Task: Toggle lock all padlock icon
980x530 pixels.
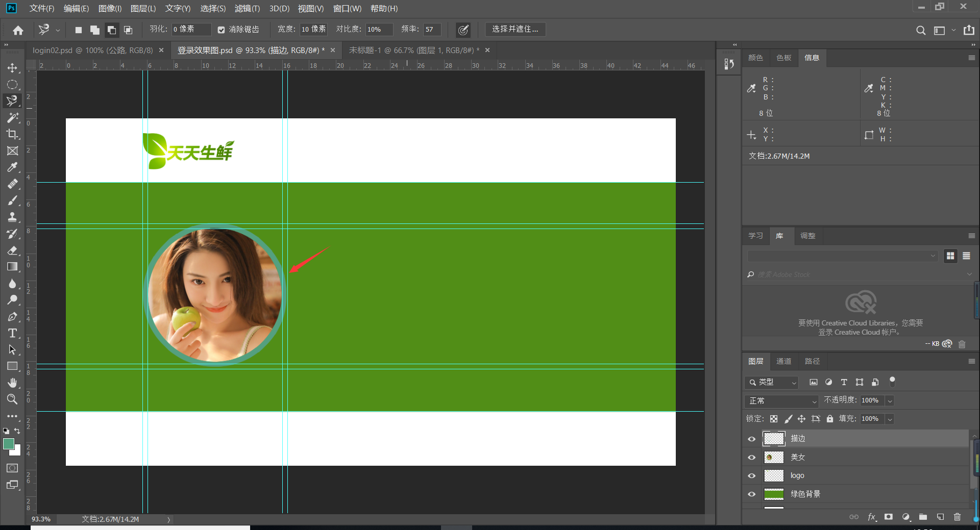Action: point(830,419)
